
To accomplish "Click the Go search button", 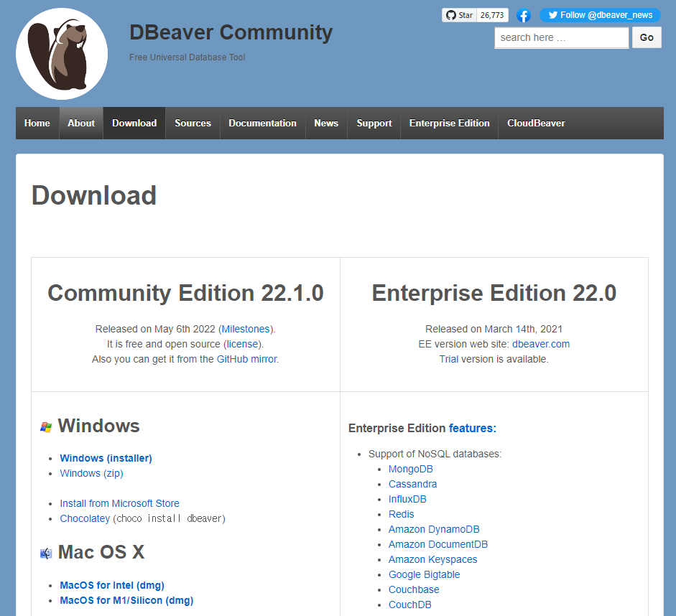I will tap(647, 37).
